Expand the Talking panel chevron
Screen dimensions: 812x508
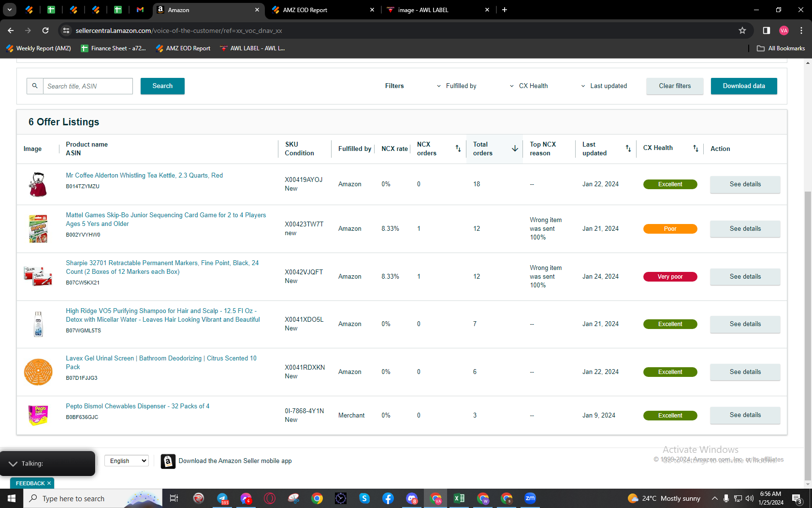pyautogui.click(x=13, y=463)
